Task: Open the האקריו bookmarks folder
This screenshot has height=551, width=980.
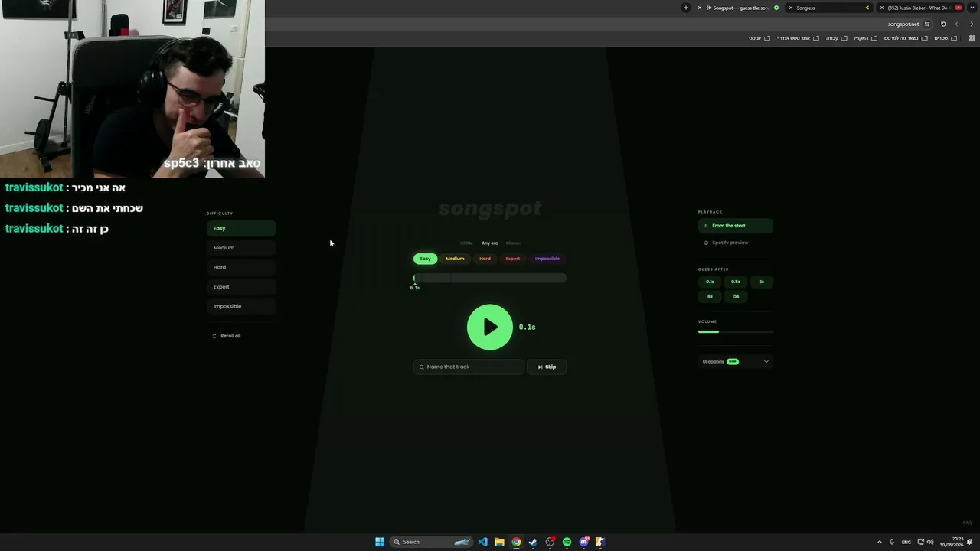Action: click(x=865, y=38)
